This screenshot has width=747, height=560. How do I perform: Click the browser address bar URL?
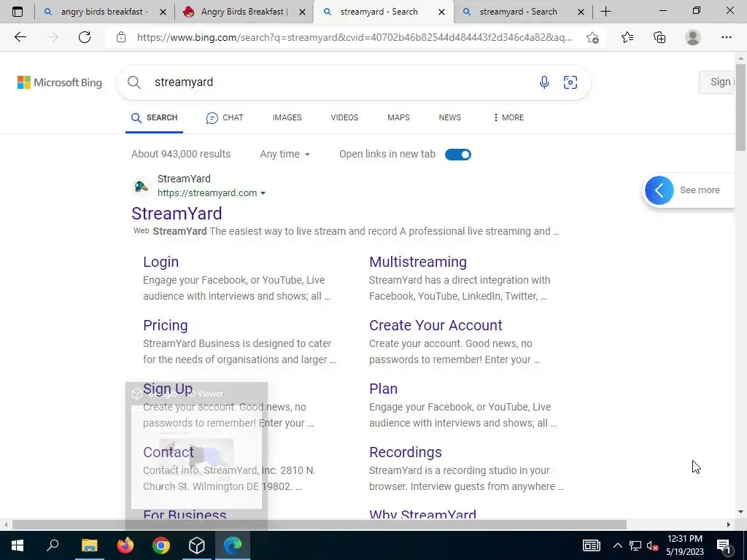[x=355, y=37]
